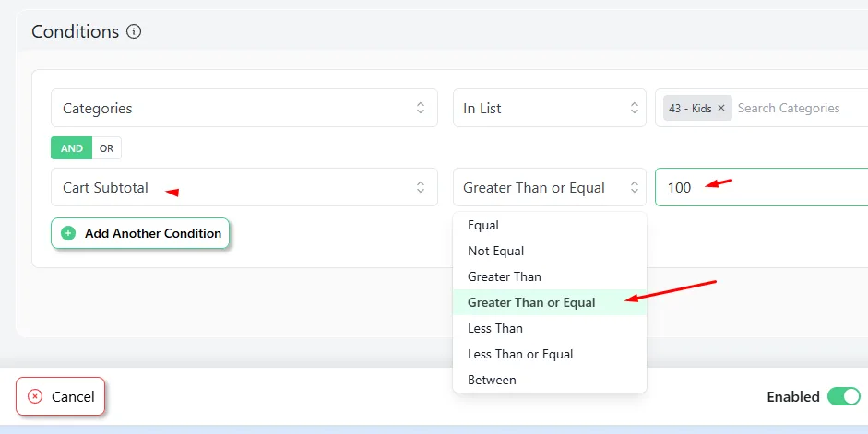Click the green plus icon on Add Another Condition
868x434 pixels.
click(68, 233)
